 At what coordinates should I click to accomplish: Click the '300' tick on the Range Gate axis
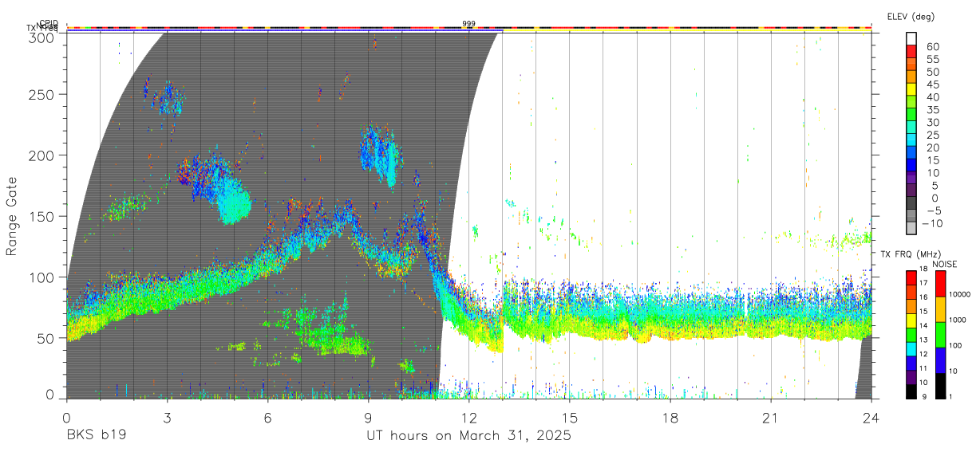point(41,37)
